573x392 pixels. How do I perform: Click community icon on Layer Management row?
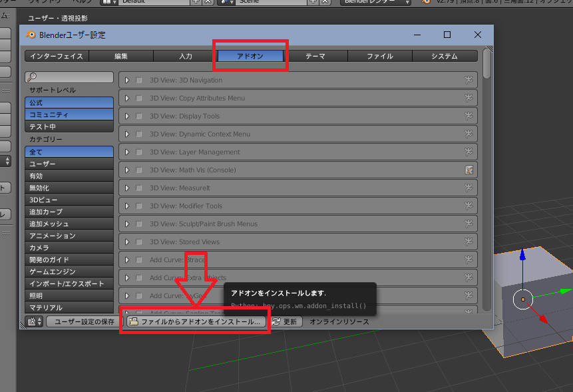click(469, 152)
